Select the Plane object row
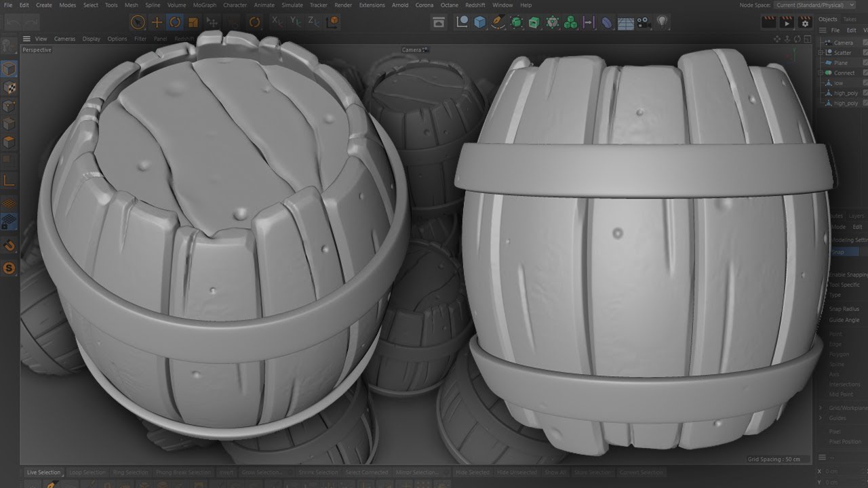 click(x=841, y=62)
